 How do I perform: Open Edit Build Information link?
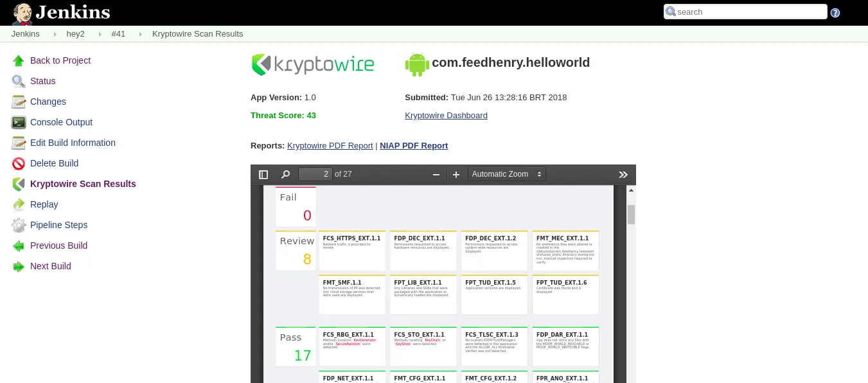click(73, 143)
